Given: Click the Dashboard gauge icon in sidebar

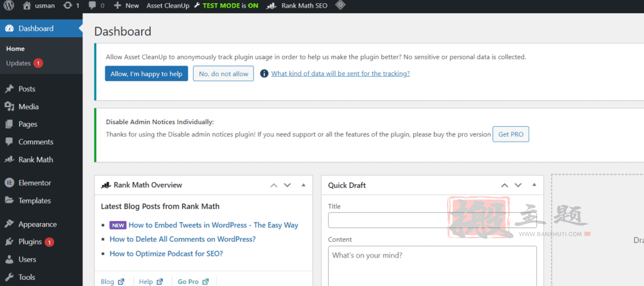Looking at the screenshot, I should [9, 28].
